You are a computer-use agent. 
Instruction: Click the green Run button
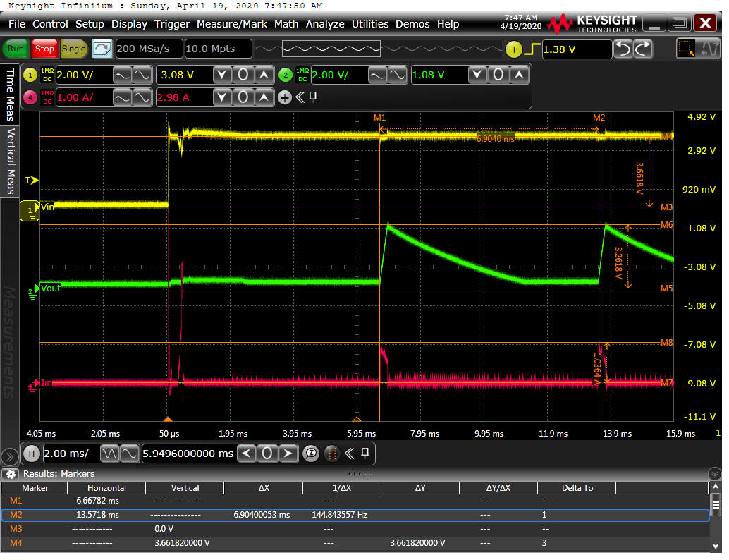pyautogui.click(x=16, y=49)
